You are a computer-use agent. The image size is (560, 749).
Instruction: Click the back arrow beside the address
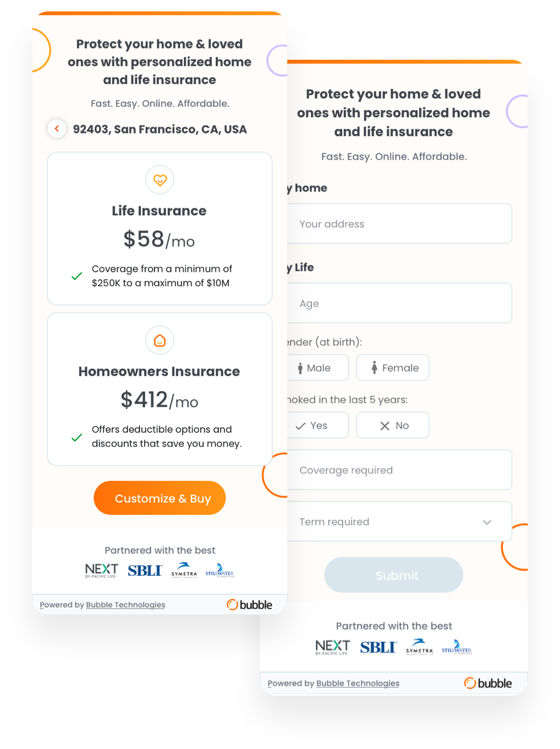click(57, 129)
